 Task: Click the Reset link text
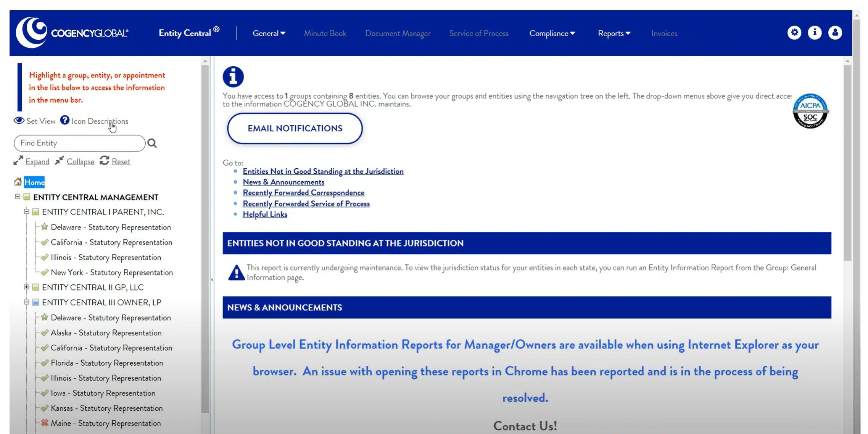click(x=121, y=161)
